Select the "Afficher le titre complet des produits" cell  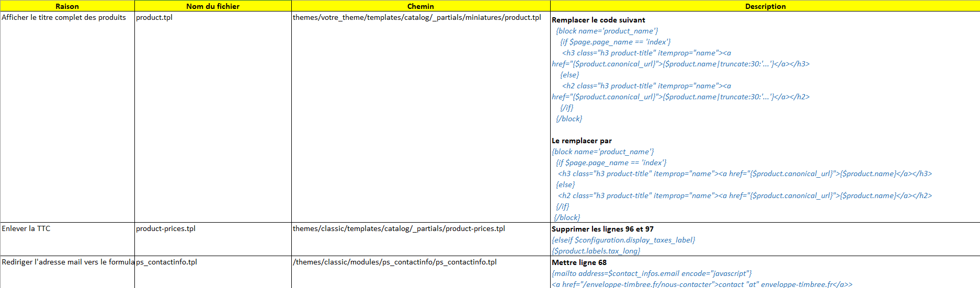click(x=64, y=17)
